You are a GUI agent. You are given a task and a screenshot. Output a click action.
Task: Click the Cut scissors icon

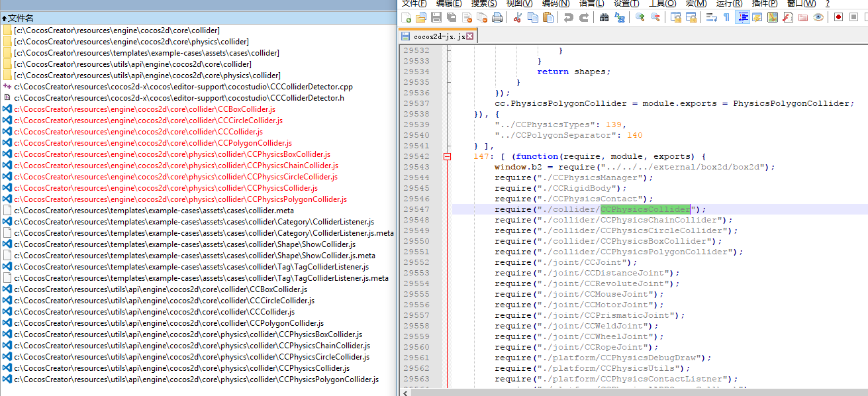(x=517, y=17)
